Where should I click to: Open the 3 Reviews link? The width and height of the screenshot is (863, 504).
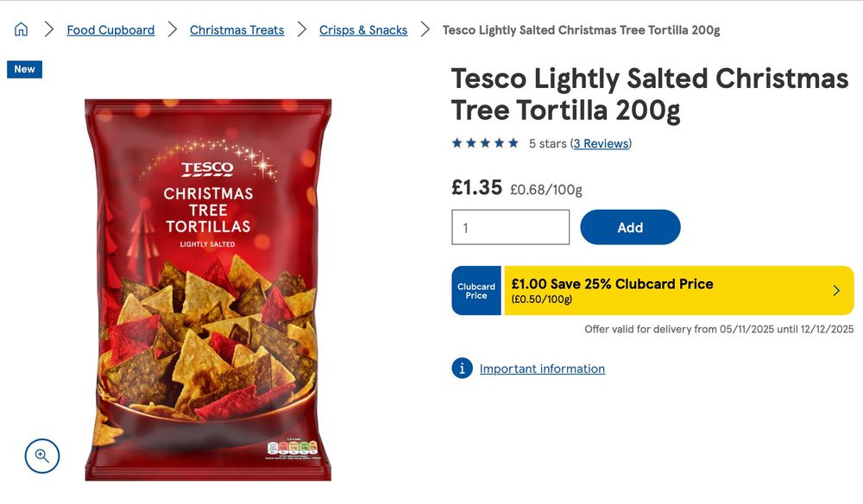click(x=601, y=143)
